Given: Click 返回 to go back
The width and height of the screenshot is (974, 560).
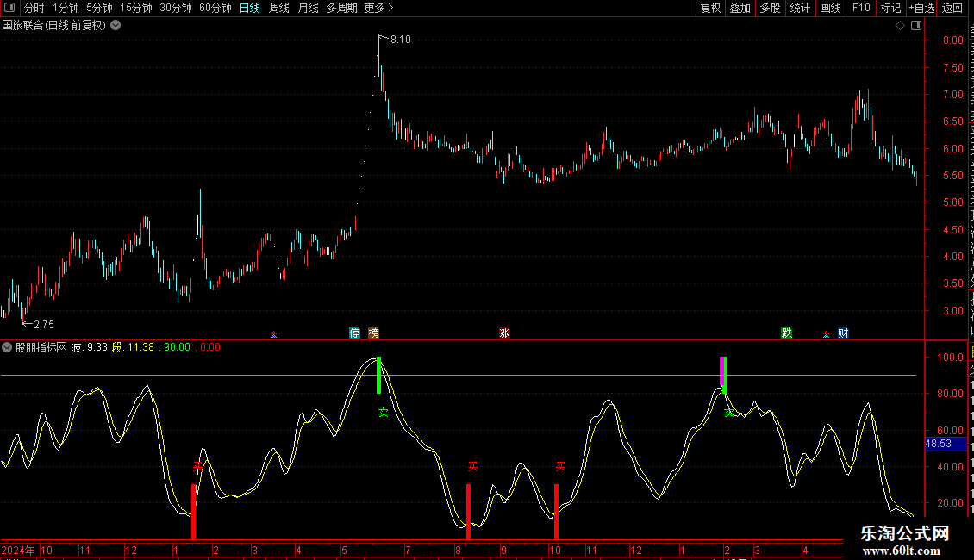Looking at the screenshot, I should point(952,8).
